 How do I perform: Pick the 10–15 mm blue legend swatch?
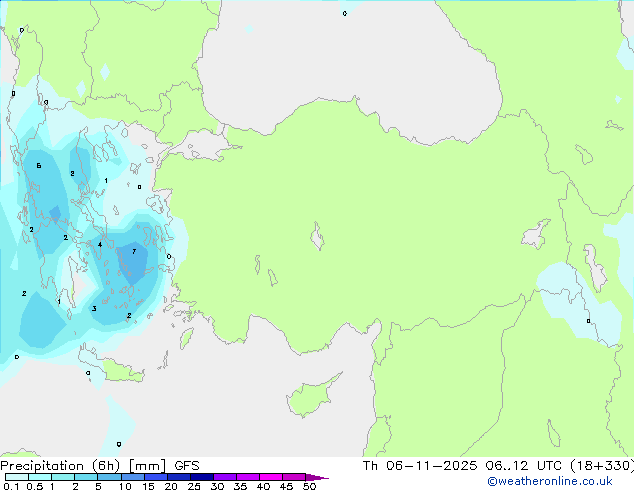132,477
